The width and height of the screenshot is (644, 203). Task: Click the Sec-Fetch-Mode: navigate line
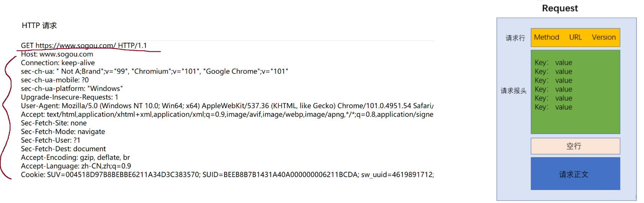click(x=63, y=132)
